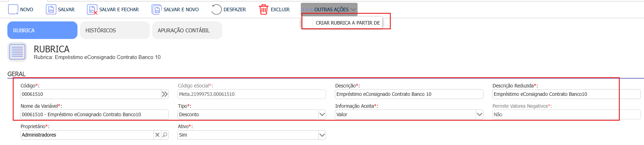Expand the Ativo dropdown
Screen dimensions: 644x145
322,135
